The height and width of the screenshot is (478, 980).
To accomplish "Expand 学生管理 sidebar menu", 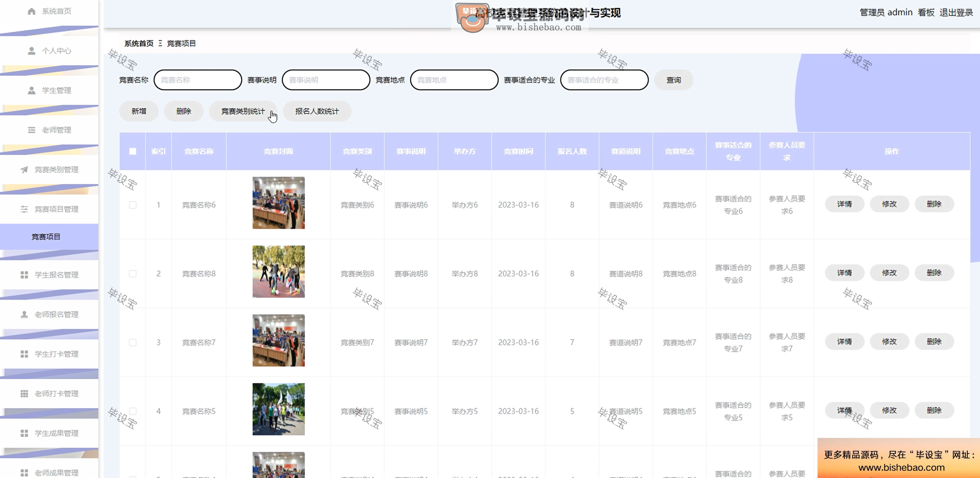I will 50,91.
